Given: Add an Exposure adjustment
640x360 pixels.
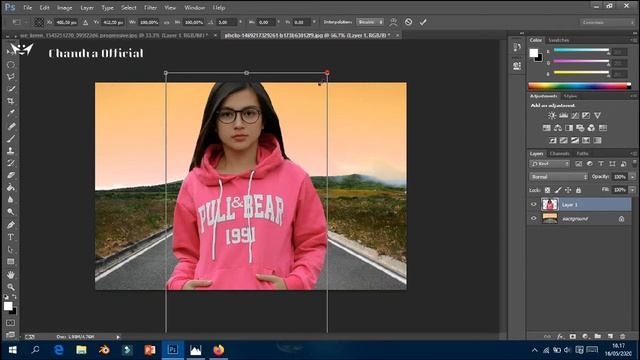Looking at the screenshot, I should tap(586, 116).
